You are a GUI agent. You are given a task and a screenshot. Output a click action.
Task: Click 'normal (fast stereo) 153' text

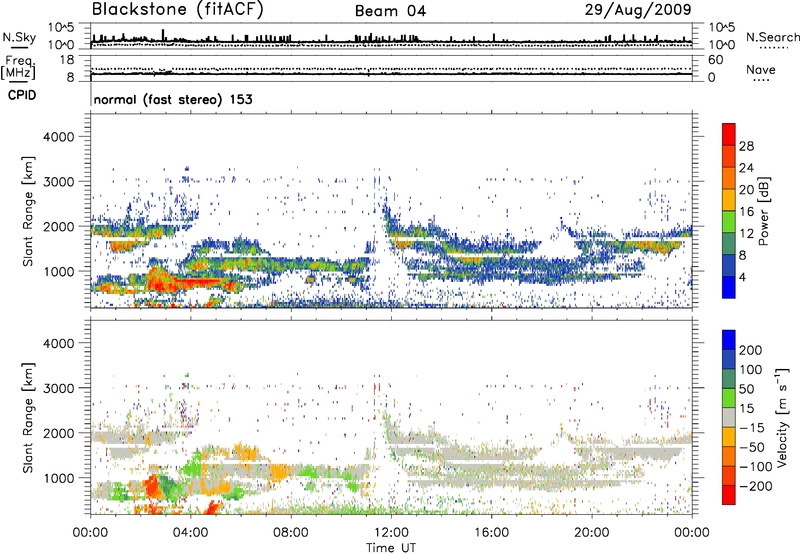pyautogui.click(x=173, y=99)
